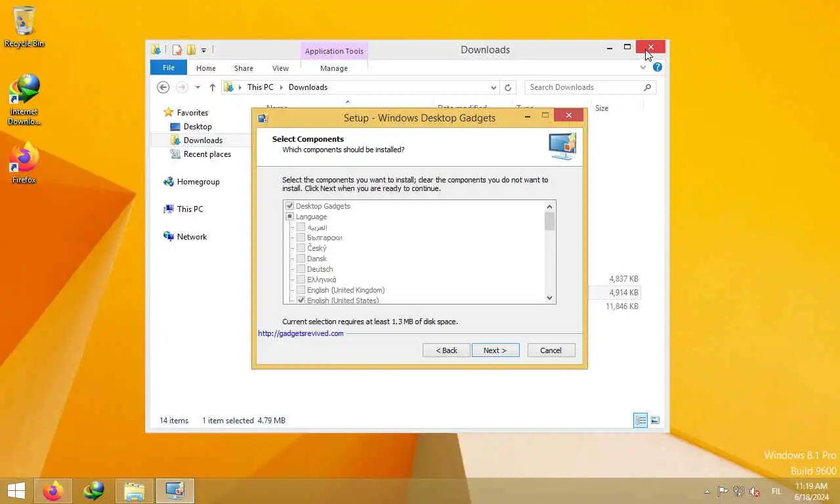Open FIL input language indicator

776,492
